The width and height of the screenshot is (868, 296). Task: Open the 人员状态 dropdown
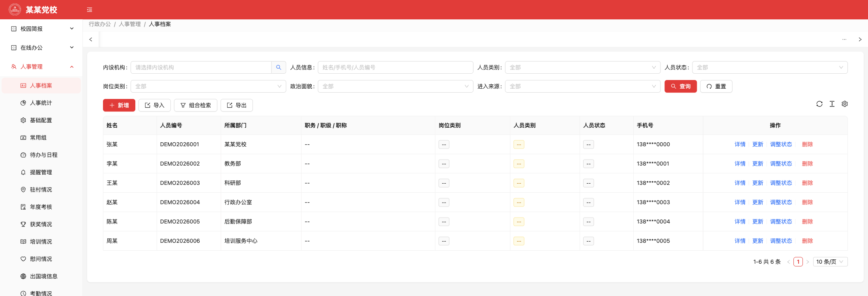pos(770,67)
